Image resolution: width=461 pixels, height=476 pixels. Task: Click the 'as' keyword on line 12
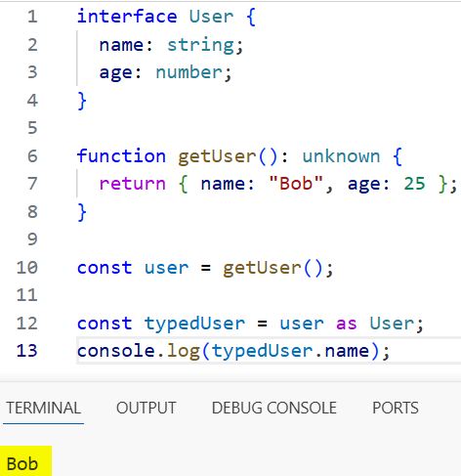tap(347, 324)
